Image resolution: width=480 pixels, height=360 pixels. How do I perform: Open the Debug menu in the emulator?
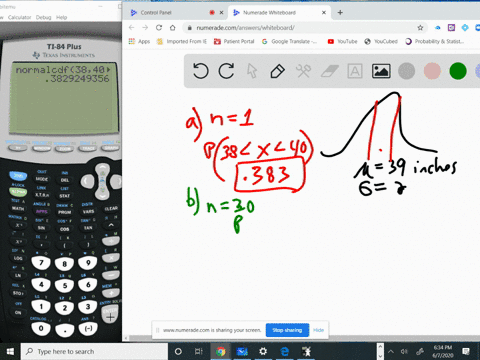tap(43, 17)
